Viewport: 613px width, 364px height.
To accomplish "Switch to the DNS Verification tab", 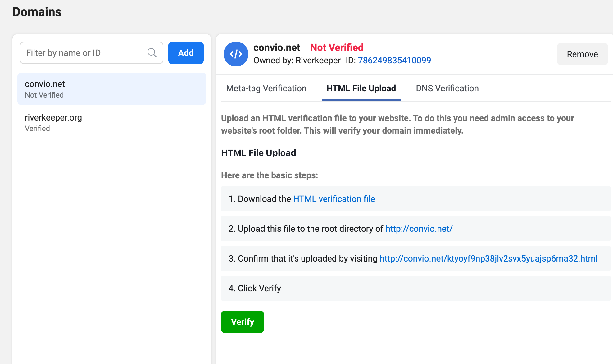I will coord(447,89).
